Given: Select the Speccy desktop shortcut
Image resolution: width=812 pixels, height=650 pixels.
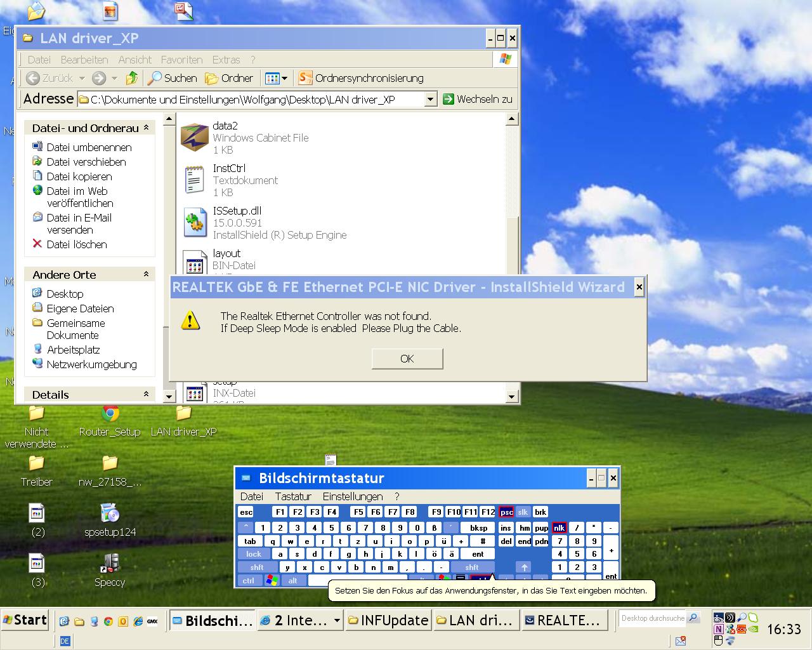Looking at the screenshot, I should pyautogui.click(x=110, y=570).
